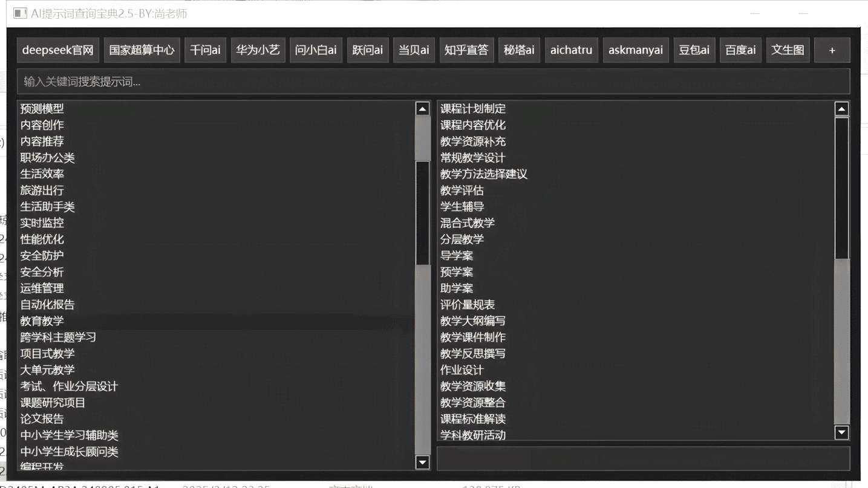Launch 秘塔ai
This screenshot has height=488, width=868.
(519, 50)
